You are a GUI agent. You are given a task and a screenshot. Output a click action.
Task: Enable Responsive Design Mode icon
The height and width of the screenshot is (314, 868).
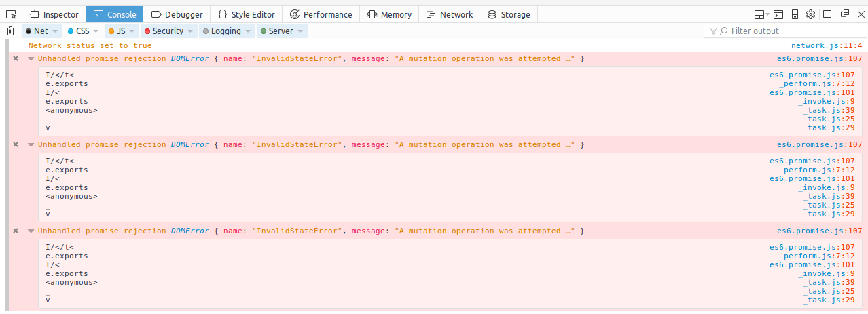(x=794, y=14)
